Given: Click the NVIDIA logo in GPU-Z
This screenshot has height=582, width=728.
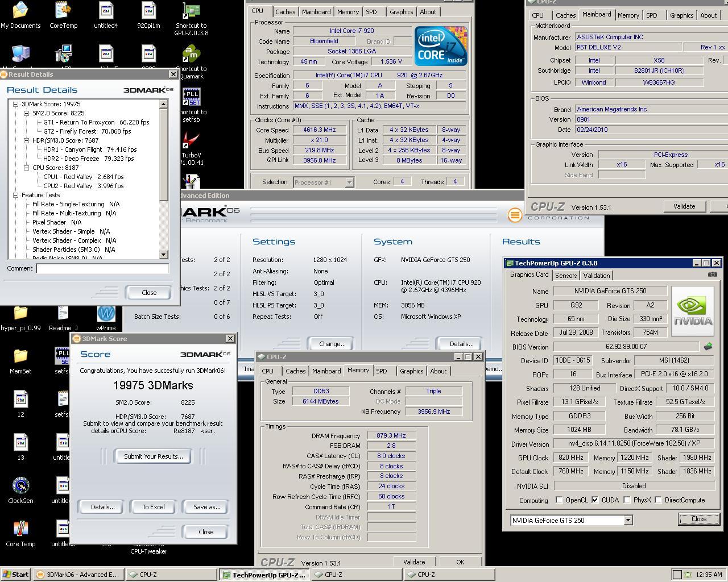Looking at the screenshot, I should point(693,311).
